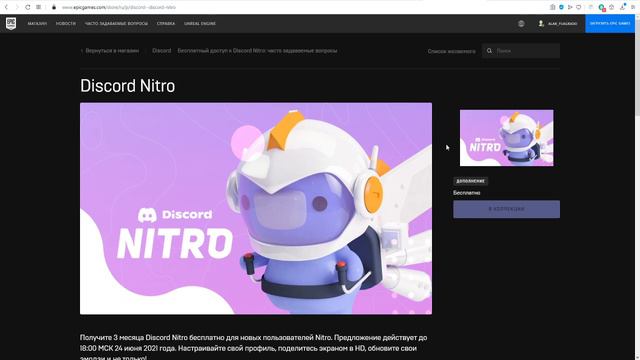Click the large Discord Nitro banner image
This screenshot has width=640, height=360.
coord(256,208)
